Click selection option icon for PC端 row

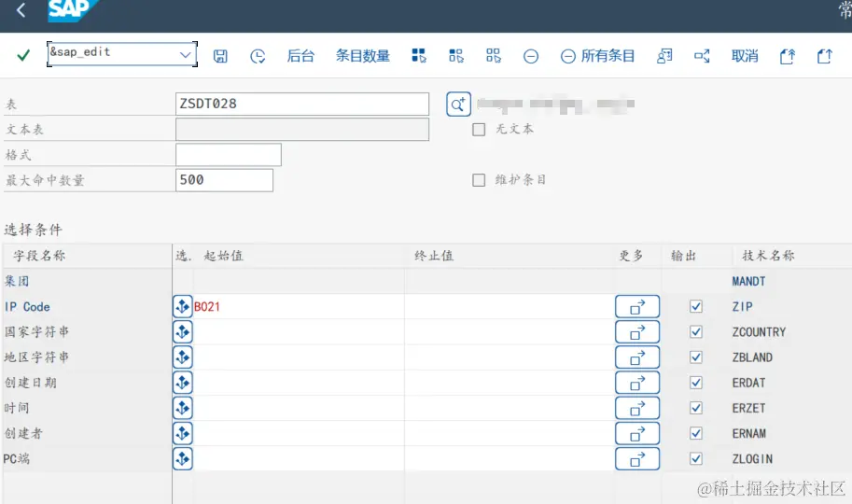(x=183, y=459)
